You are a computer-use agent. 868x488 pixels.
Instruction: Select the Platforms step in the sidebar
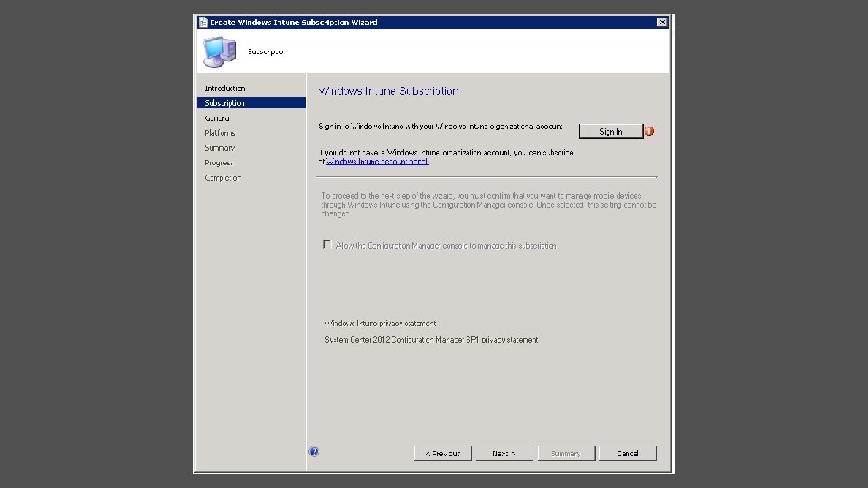tap(220, 133)
